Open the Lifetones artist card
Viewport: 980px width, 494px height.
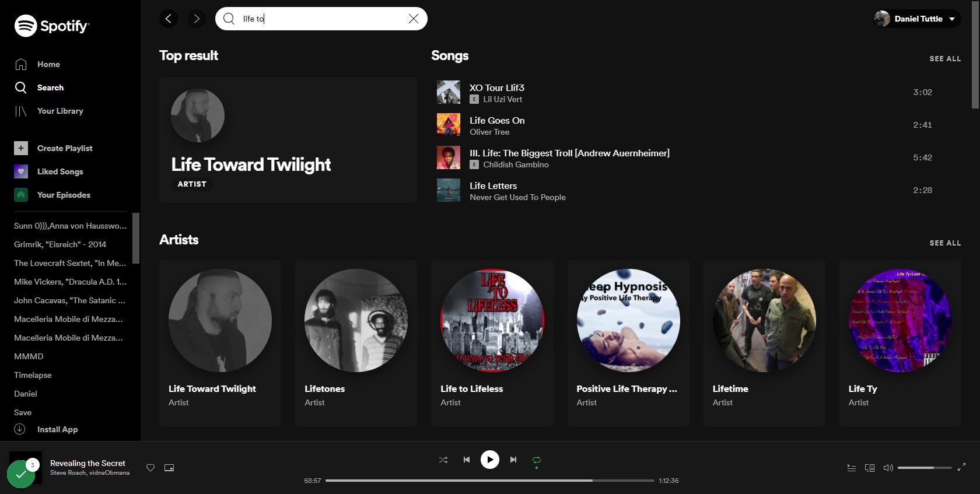[356, 343]
